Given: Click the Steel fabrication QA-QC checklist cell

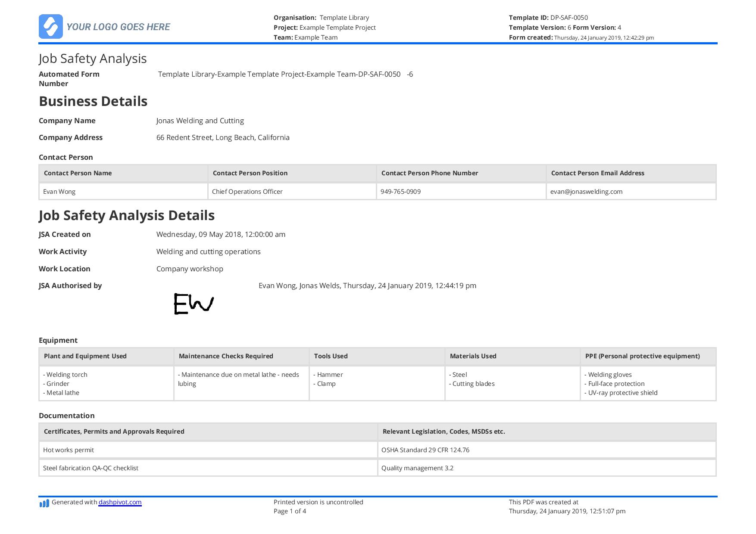Looking at the screenshot, I should [x=91, y=468].
